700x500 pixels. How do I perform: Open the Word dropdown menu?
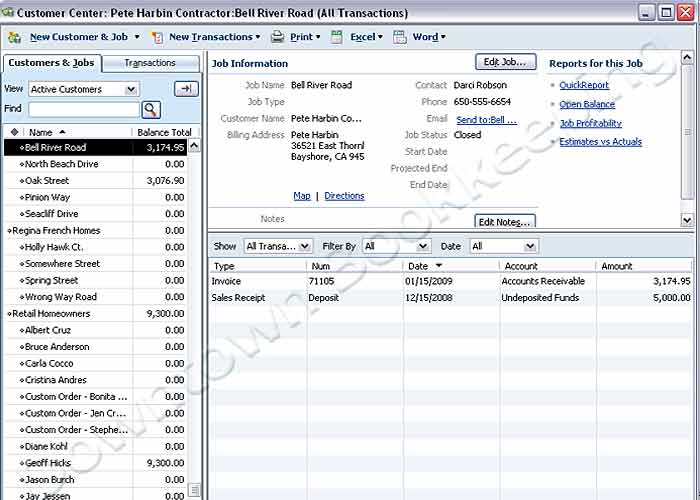[443, 37]
